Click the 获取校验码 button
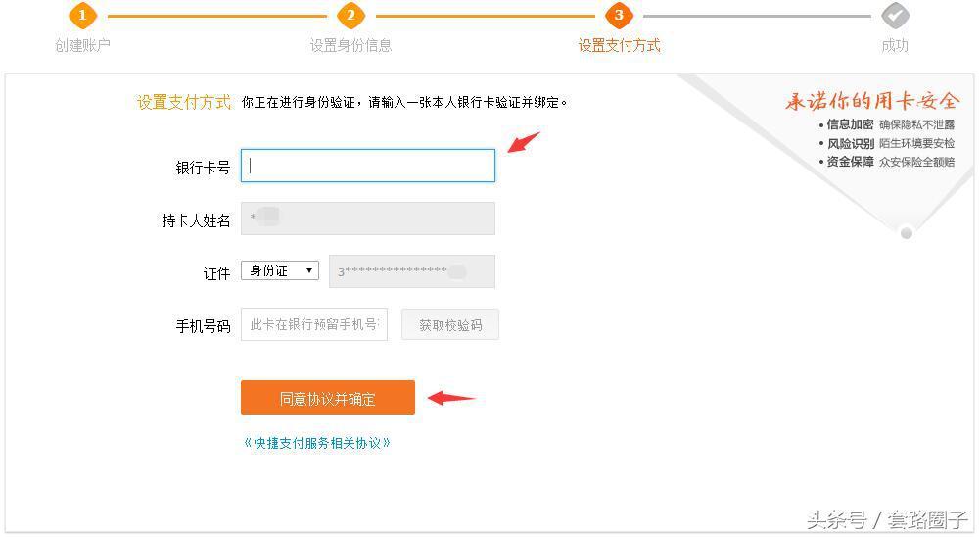 pos(450,324)
